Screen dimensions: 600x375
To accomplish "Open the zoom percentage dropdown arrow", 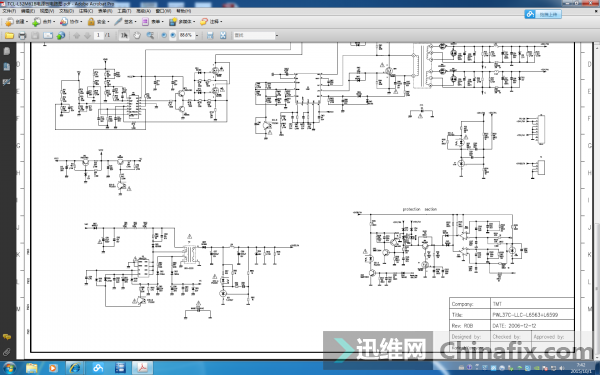I will pos(197,36).
